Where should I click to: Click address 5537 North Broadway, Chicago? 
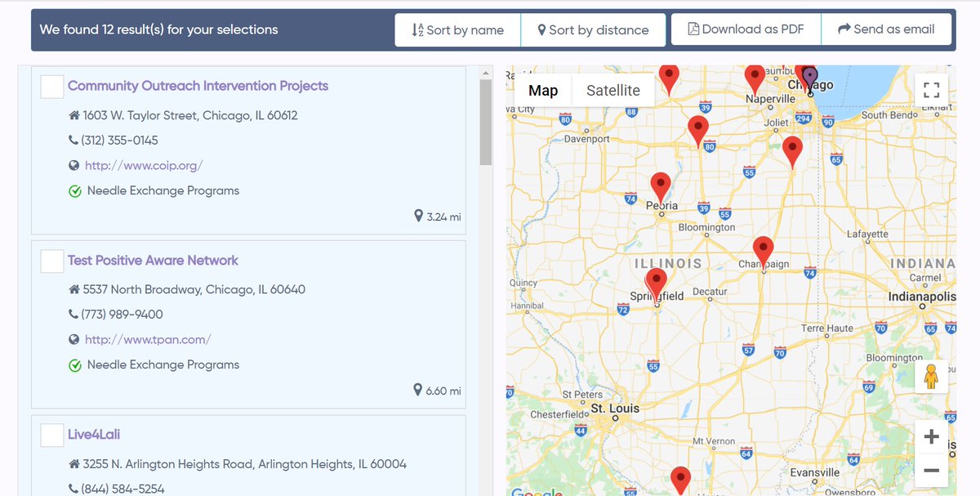click(x=194, y=289)
